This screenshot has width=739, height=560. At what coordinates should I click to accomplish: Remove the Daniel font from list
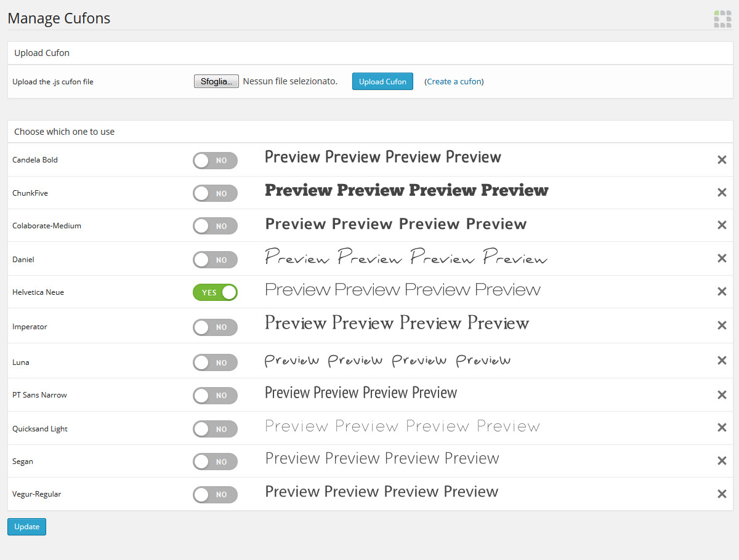(x=722, y=258)
